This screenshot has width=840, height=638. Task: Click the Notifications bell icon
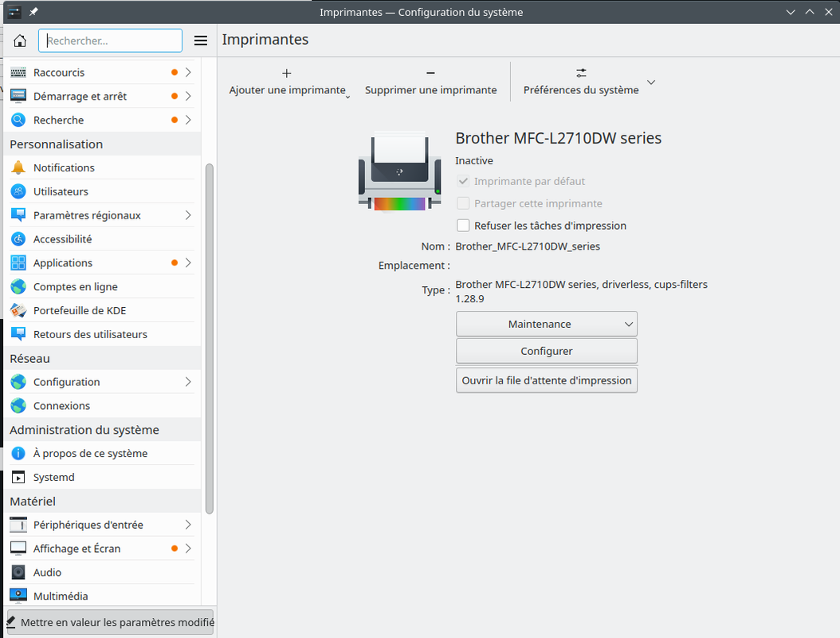[x=18, y=167]
